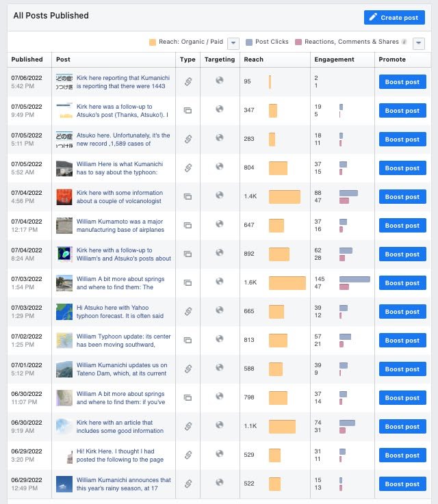Click photo type icon for Atsuko follow-up post
This screenshot has width=438, height=504.
[188, 111]
